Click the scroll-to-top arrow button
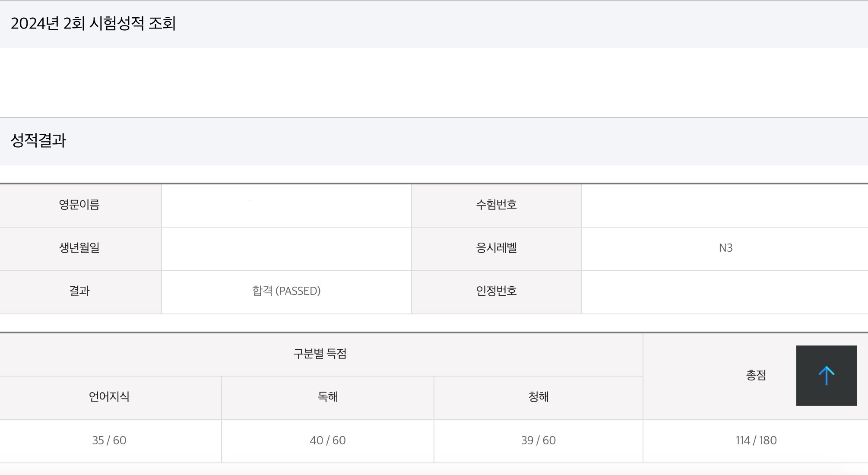Image resolution: width=868 pixels, height=475 pixels. tap(826, 375)
